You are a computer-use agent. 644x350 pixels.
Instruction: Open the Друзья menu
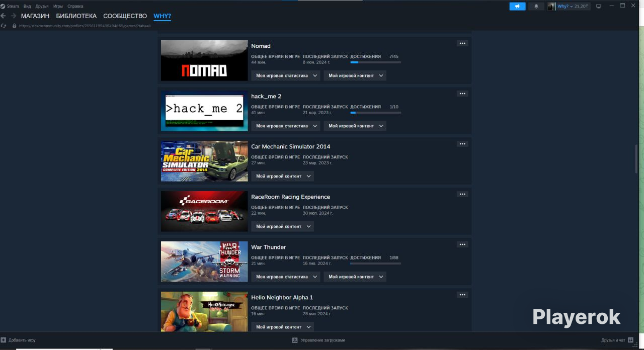pos(42,6)
